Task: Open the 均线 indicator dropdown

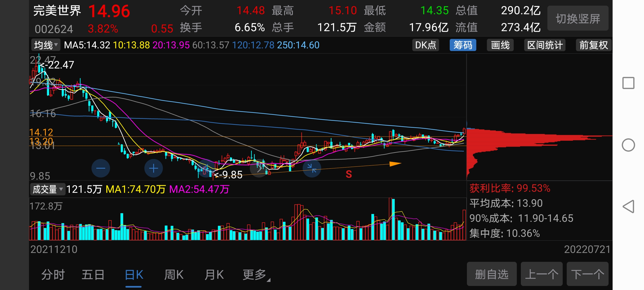Action: pos(46,45)
